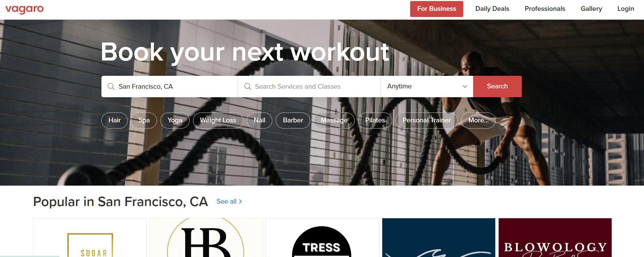This screenshot has height=257, width=644.
Task: Click the Login link
Action: (626, 9)
